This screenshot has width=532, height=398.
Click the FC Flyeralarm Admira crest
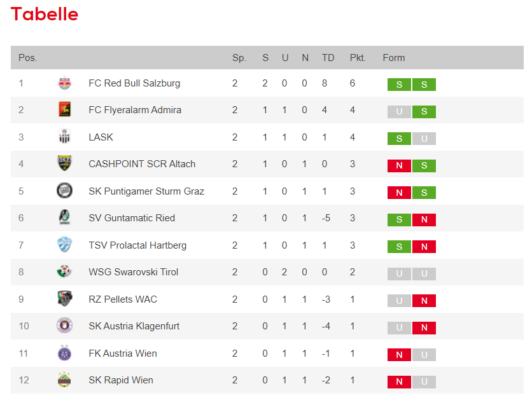64,109
